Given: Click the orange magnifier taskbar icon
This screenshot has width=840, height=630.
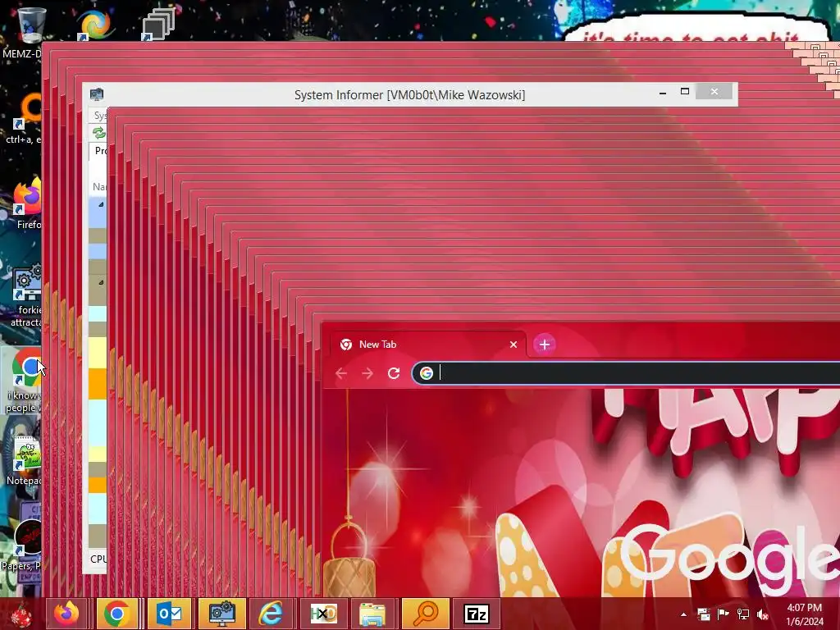Looking at the screenshot, I should (x=426, y=614).
